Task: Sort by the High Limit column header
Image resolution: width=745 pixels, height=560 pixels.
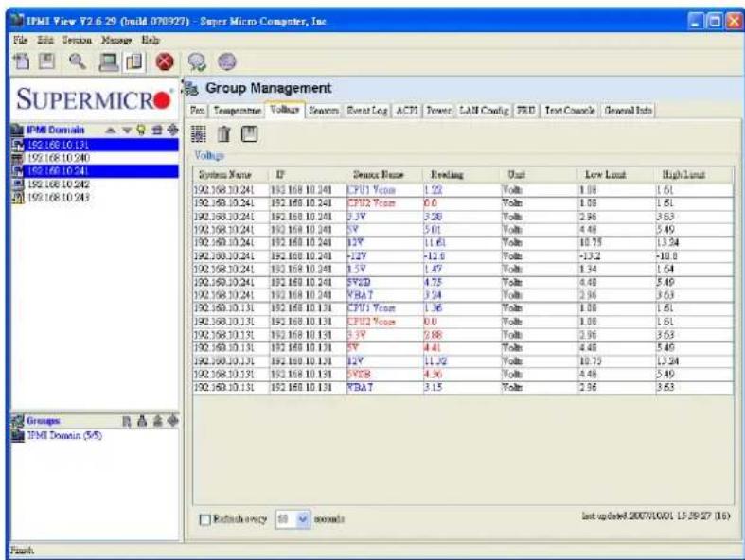Action: 694,175
